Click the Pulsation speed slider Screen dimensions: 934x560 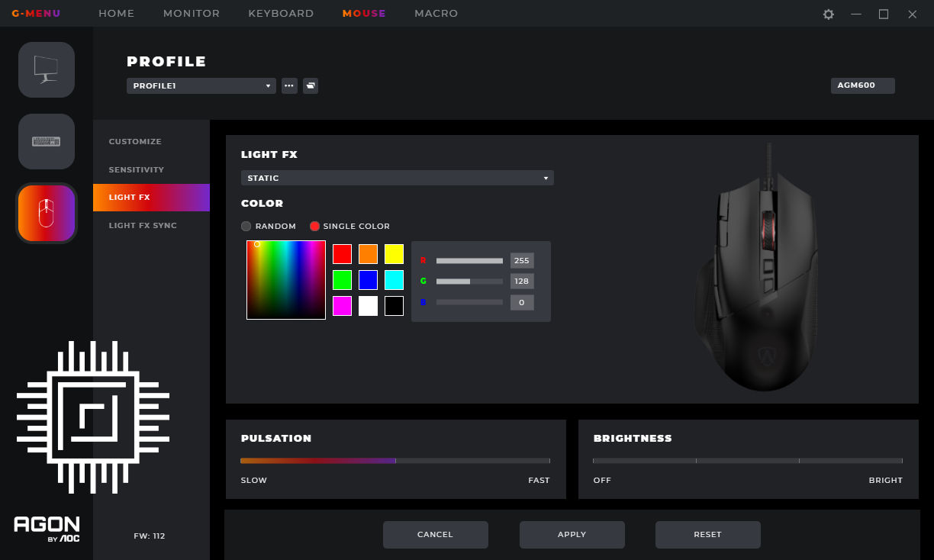click(395, 461)
